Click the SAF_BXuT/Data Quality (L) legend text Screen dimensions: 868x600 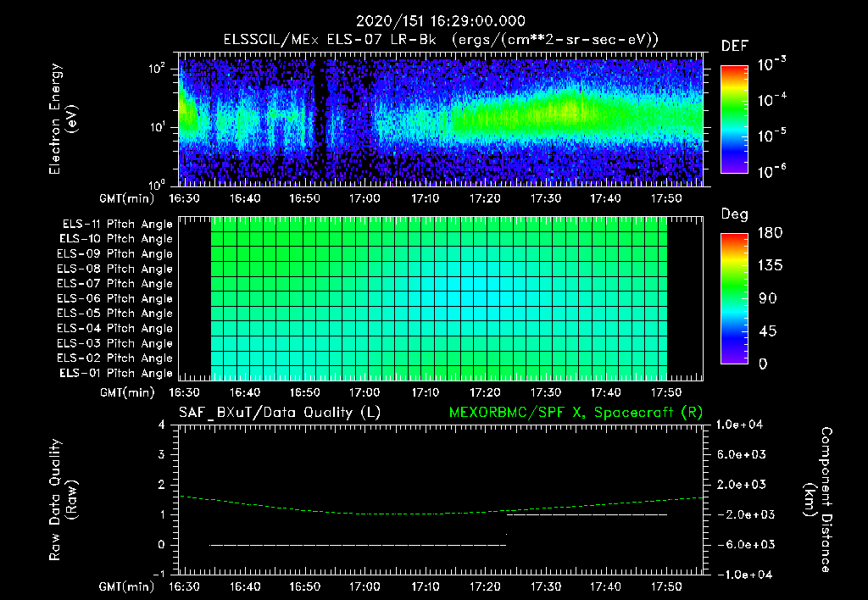[280, 413]
